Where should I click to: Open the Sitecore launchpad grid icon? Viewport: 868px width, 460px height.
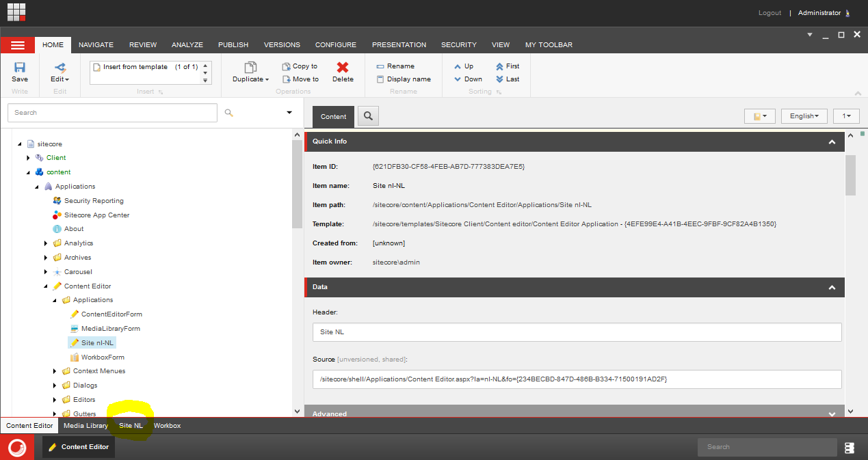[x=16, y=12]
